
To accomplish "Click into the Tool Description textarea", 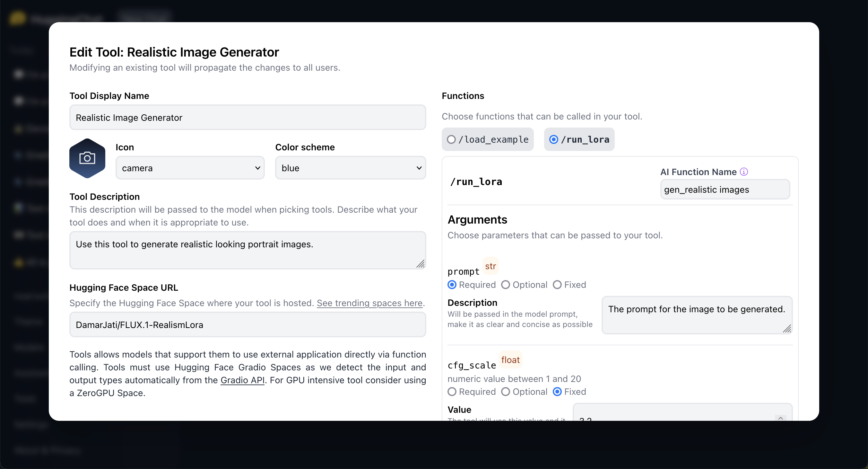I will pyautogui.click(x=248, y=250).
